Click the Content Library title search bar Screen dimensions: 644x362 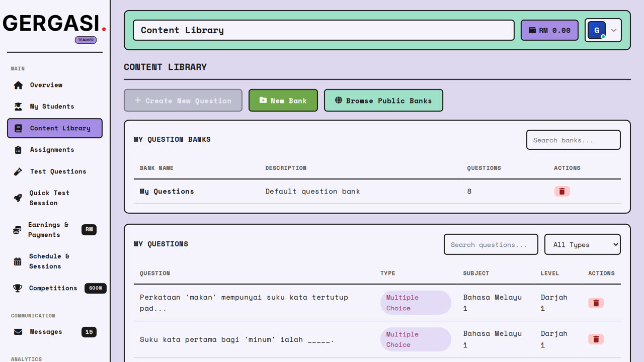tap(324, 30)
